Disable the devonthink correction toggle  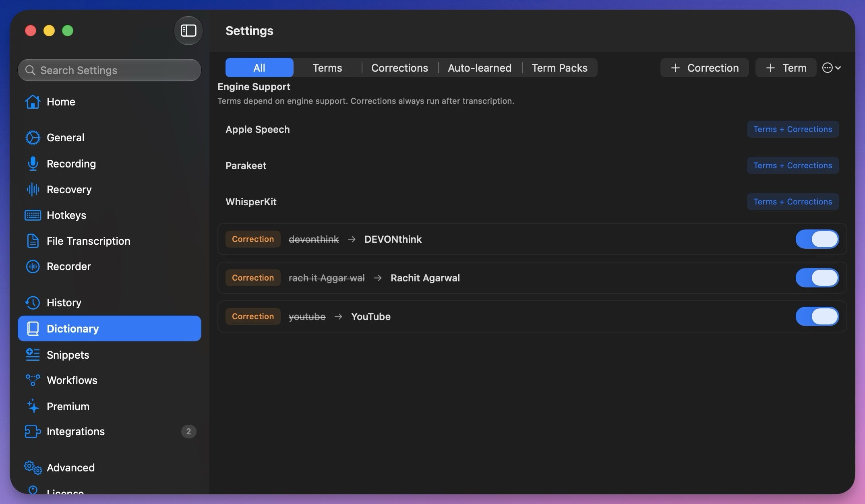point(817,239)
